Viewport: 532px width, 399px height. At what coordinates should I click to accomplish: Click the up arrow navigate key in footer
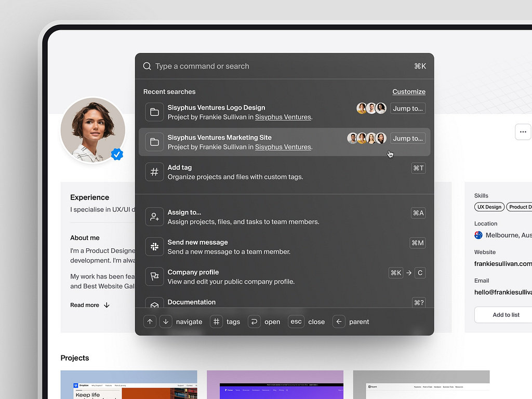(150, 322)
